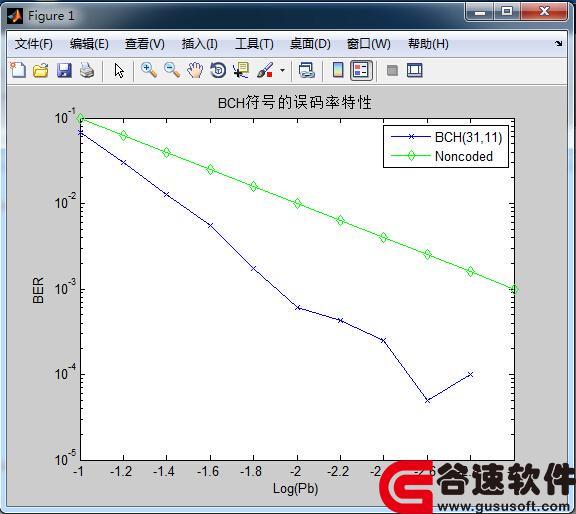Open the 查看(V) menu

[x=145, y=44]
